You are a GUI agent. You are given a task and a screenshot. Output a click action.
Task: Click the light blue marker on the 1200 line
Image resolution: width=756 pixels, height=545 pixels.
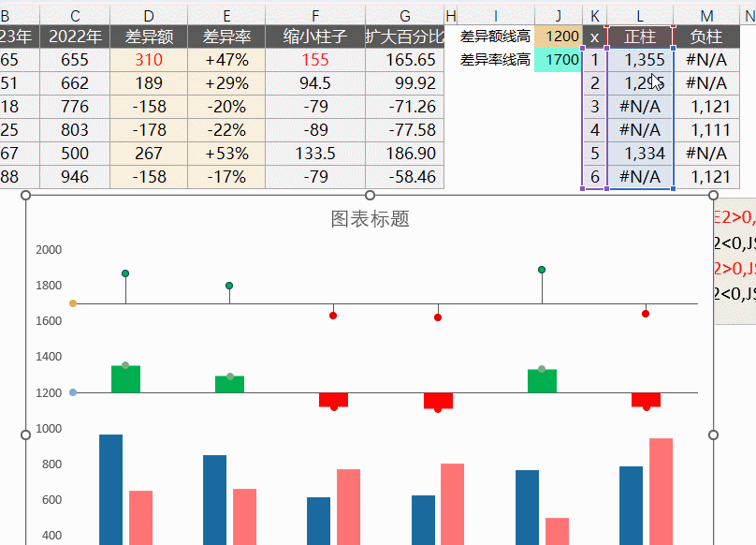[73, 392]
